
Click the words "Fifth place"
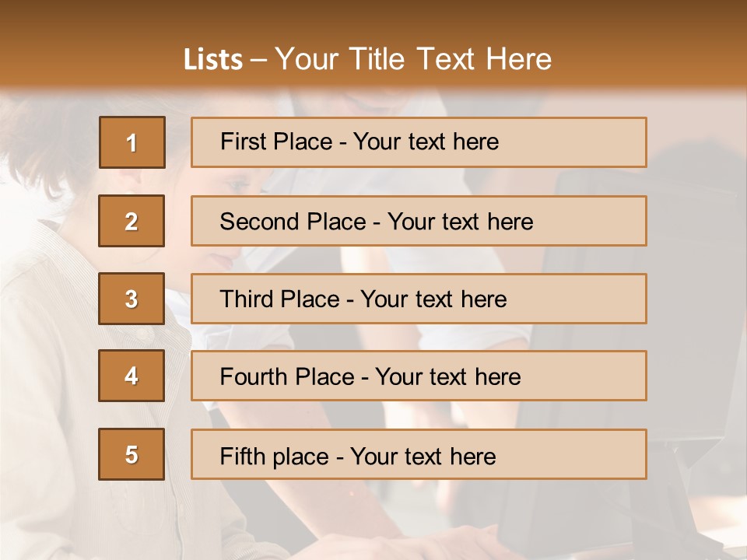coord(274,456)
